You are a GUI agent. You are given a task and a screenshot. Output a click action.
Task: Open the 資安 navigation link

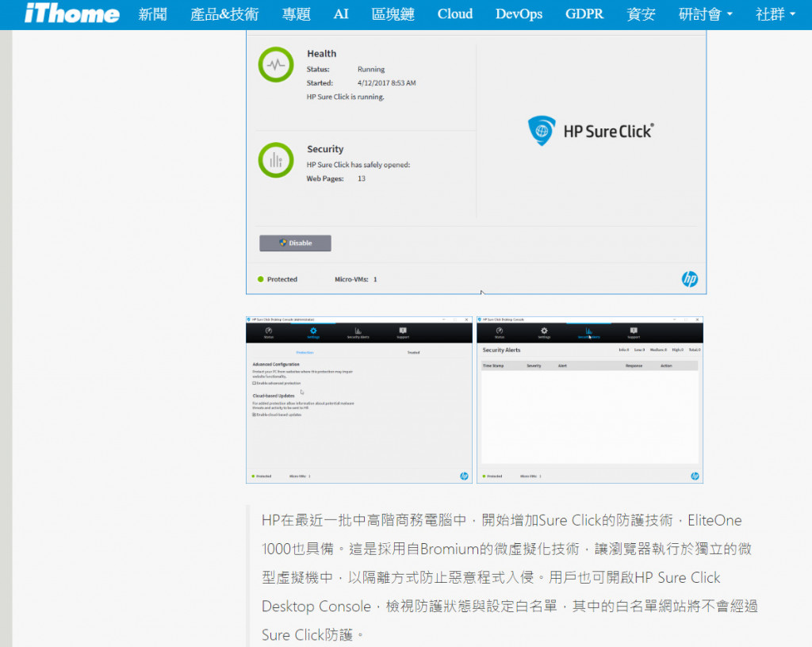tap(641, 14)
